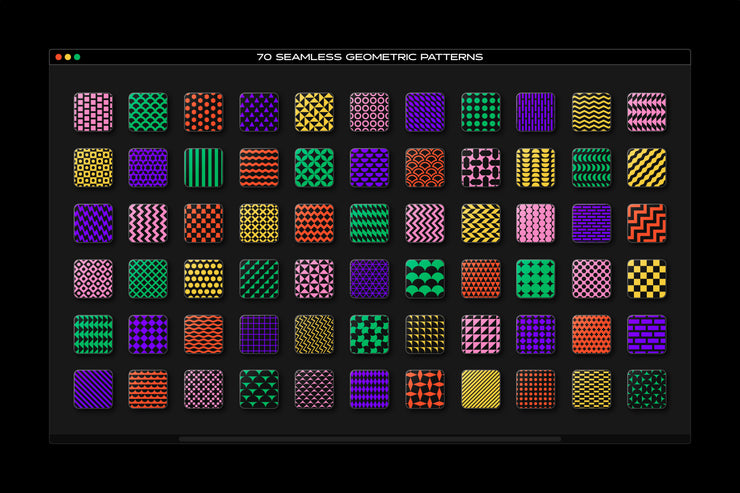This screenshot has height=493, width=740.
Task: Open the pink outlined rings pattern
Action: tap(369, 112)
